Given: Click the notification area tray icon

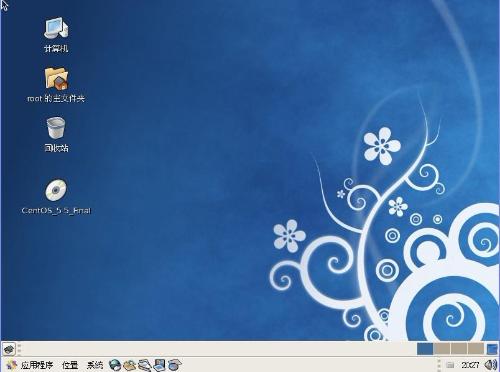Looking at the screenshot, I should click(450, 365).
